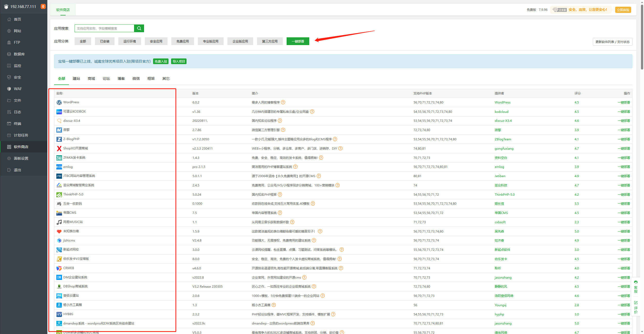Switch to the 商城 tab

[x=91, y=79]
